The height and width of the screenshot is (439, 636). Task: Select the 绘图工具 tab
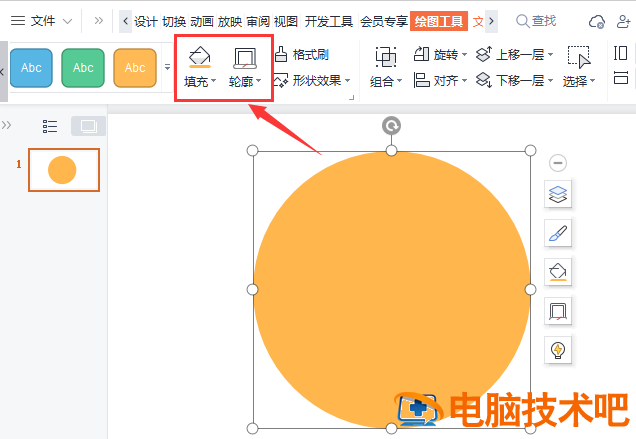pyautogui.click(x=439, y=21)
